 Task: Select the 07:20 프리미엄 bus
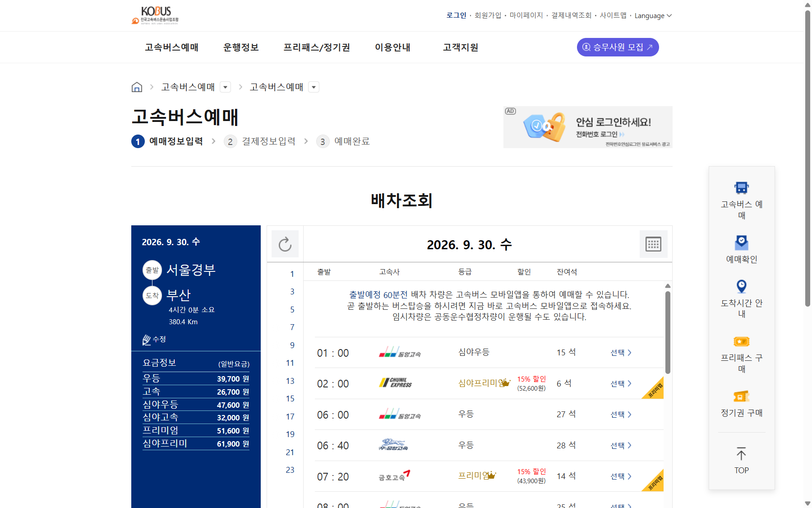[x=621, y=476]
